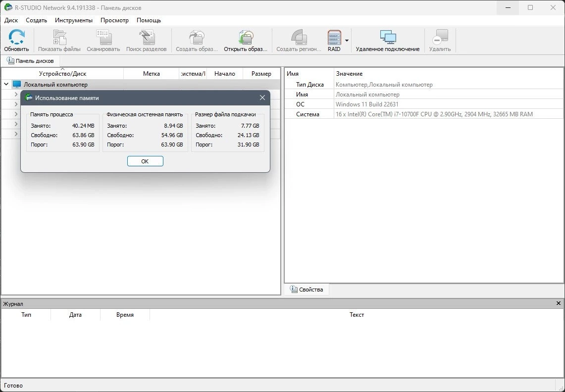This screenshot has width=565, height=392.
Task: Minimize the R-STUDIO window
Action: [508, 7]
